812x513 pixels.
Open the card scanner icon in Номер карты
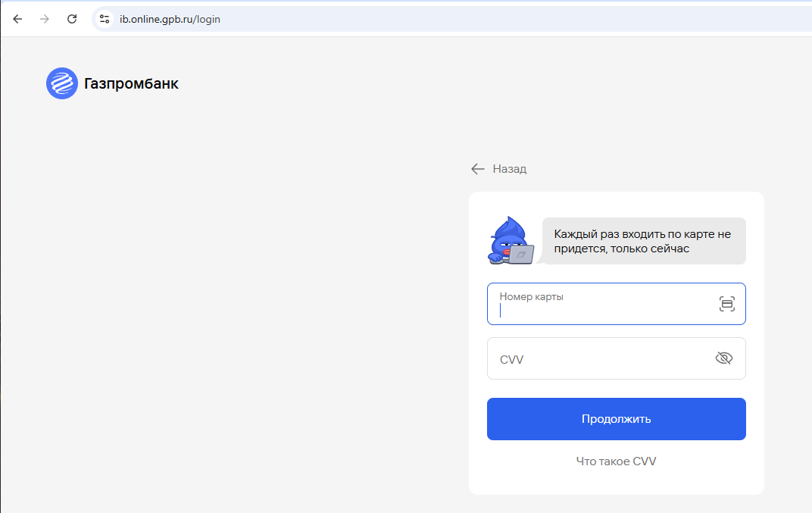tap(726, 304)
